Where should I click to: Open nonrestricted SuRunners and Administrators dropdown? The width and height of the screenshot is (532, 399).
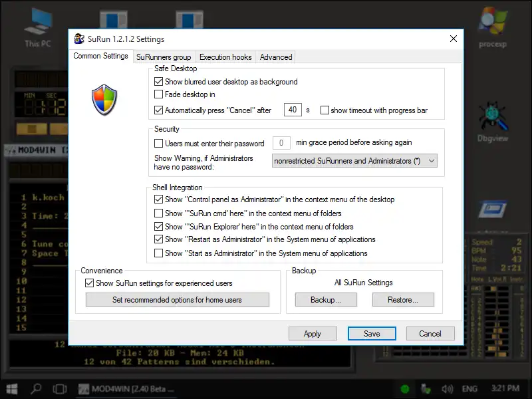click(354, 161)
